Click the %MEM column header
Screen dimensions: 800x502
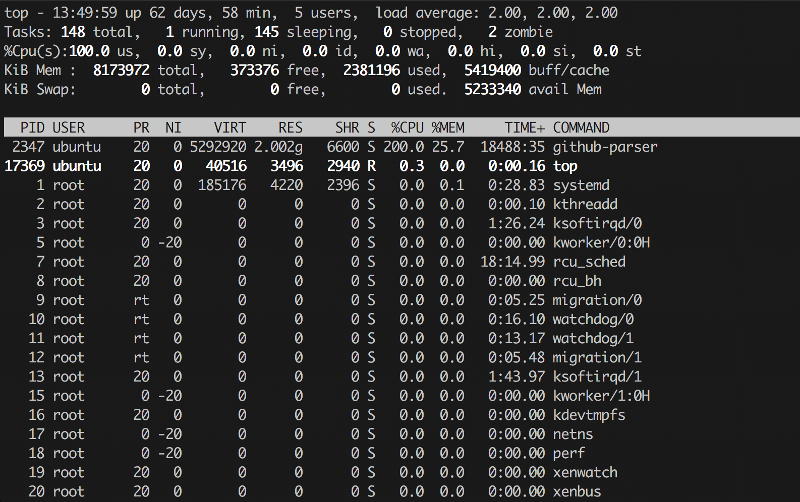448,128
